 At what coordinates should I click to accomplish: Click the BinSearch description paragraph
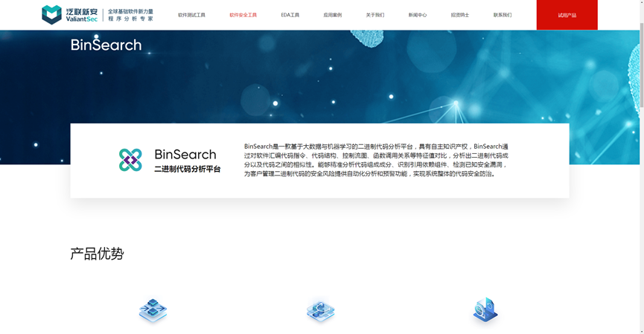(376, 160)
